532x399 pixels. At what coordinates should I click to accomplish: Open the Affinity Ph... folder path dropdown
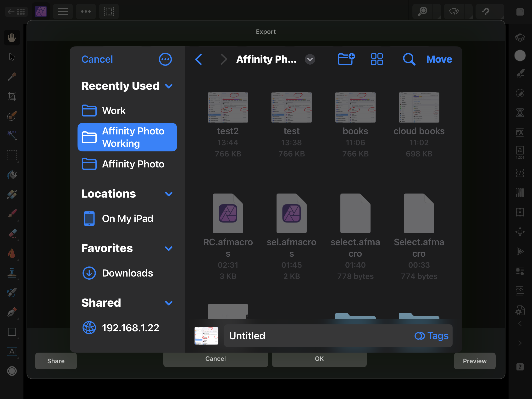pos(310,59)
